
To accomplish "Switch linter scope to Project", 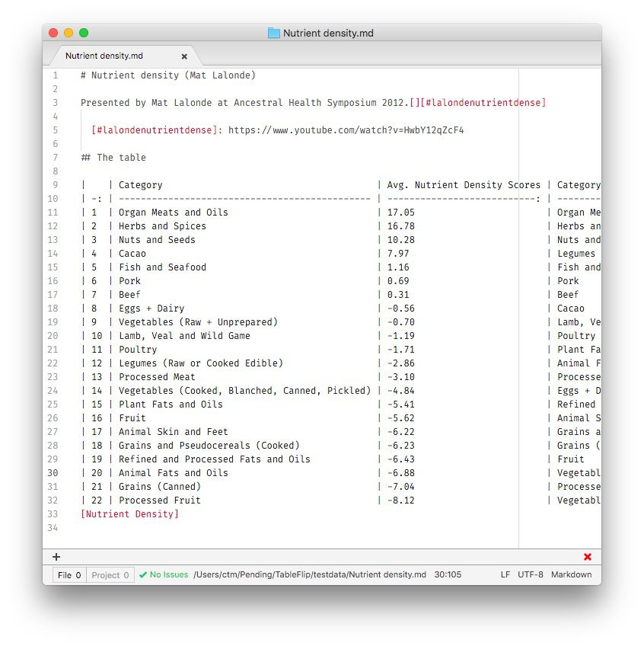I will (110, 575).
